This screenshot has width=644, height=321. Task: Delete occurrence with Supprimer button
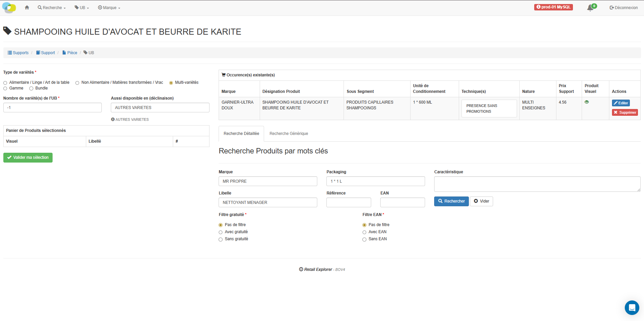click(625, 112)
